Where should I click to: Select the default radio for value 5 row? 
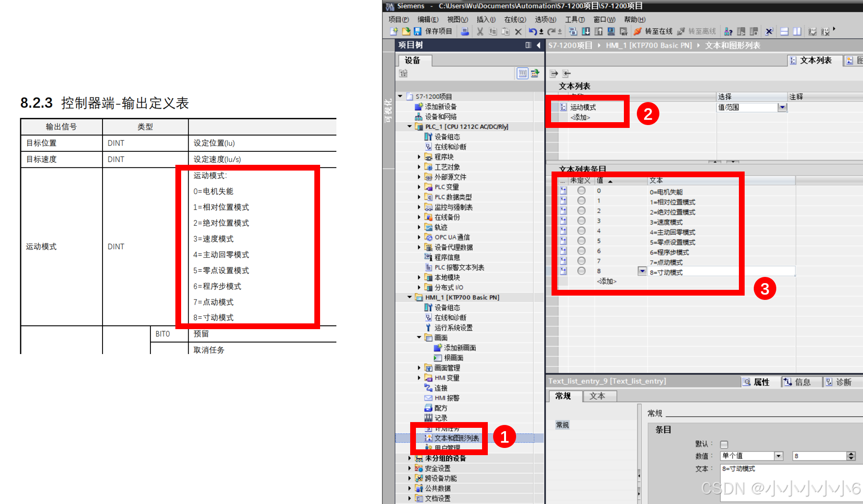pyautogui.click(x=581, y=241)
